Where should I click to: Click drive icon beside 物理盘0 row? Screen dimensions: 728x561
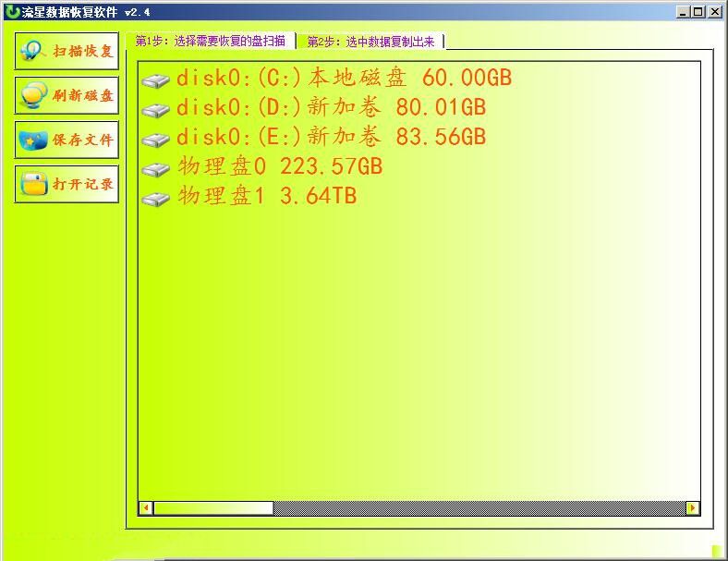coord(156,169)
